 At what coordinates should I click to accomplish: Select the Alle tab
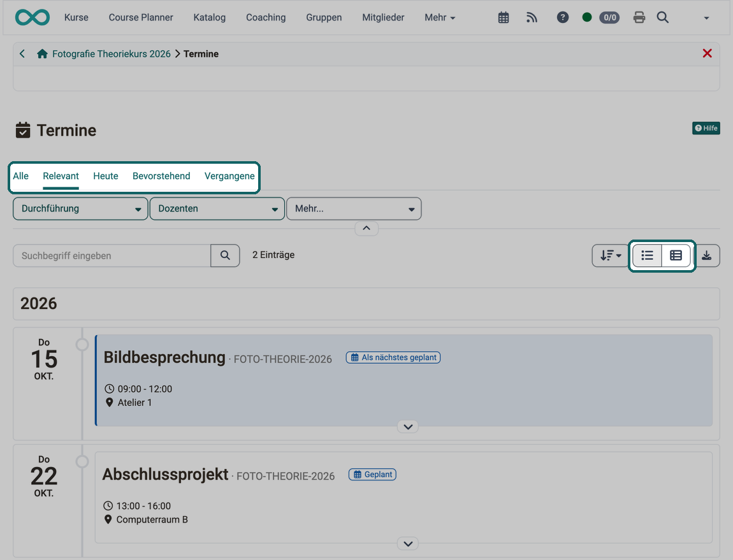pos(20,176)
